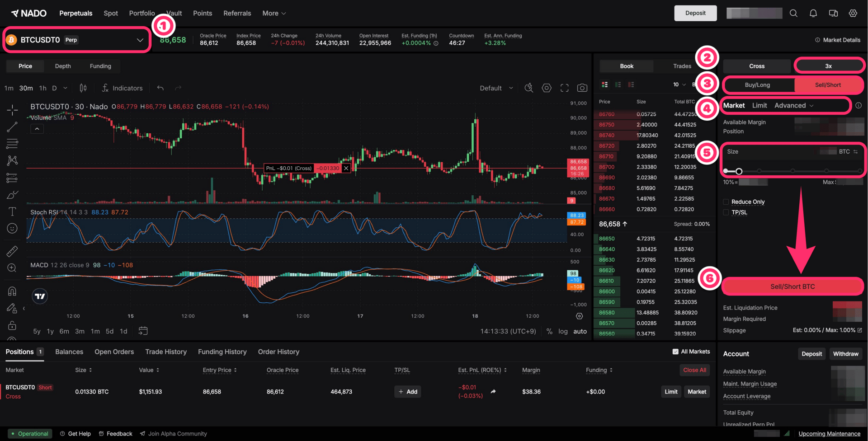Screen dimensions: 868x441
Task: Switch to the Trades tab
Action: (x=682, y=66)
